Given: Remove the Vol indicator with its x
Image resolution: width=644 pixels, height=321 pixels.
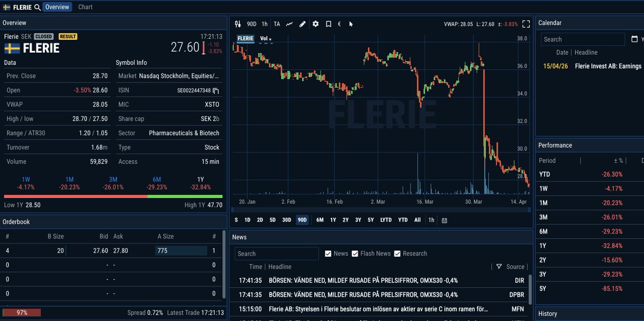Looking at the screenshot, I should (x=270, y=39).
